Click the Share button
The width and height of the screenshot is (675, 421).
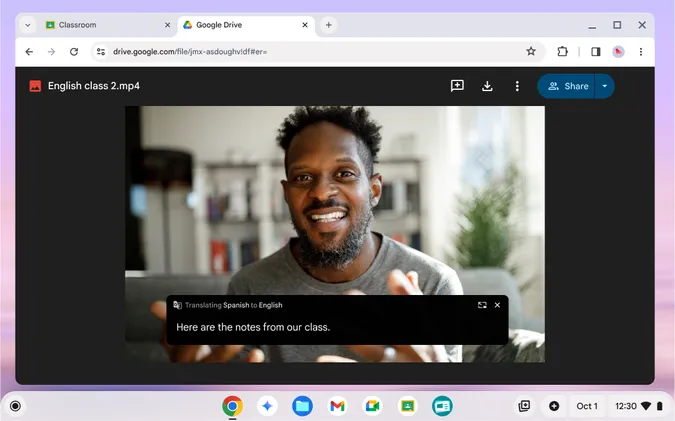tap(568, 86)
